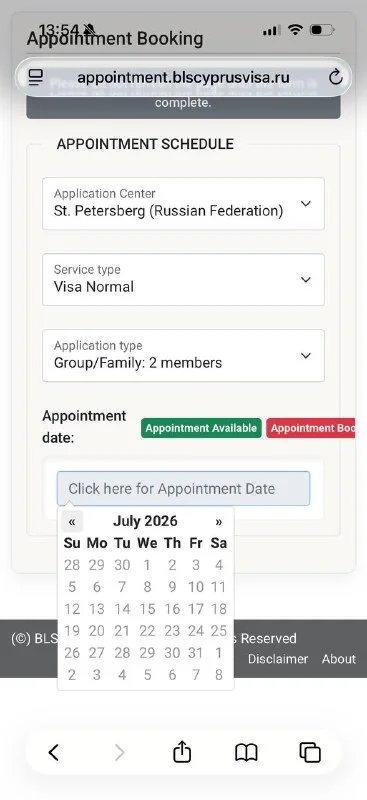
Task: Tap the address bar URL text
Action: click(183, 78)
